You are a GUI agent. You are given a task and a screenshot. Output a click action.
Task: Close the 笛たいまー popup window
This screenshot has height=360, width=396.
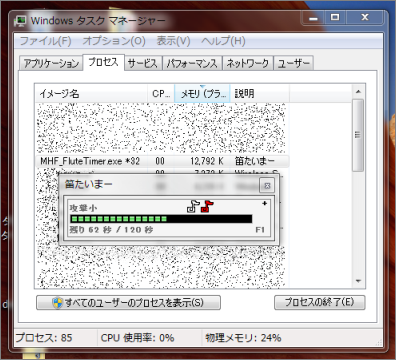point(267,186)
